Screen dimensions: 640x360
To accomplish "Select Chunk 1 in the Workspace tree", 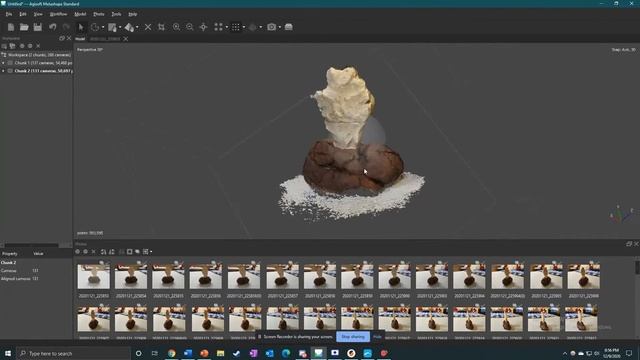I will tap(43, 63).
